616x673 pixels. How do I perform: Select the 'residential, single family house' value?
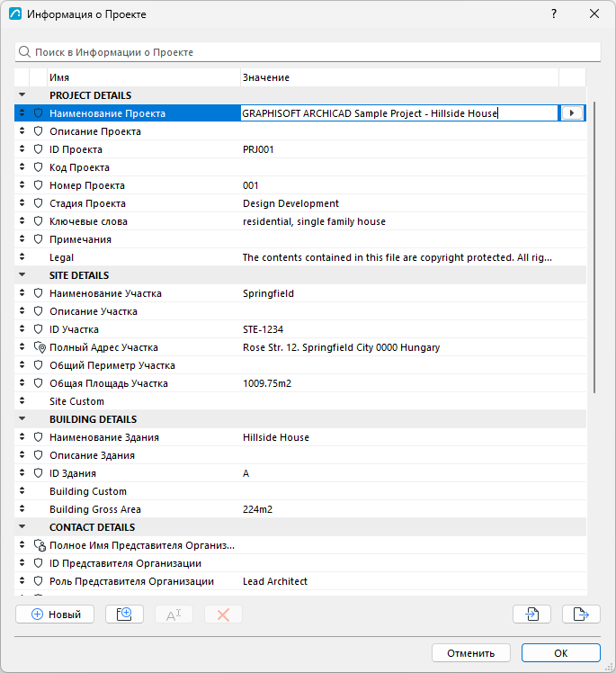[314, 221]
